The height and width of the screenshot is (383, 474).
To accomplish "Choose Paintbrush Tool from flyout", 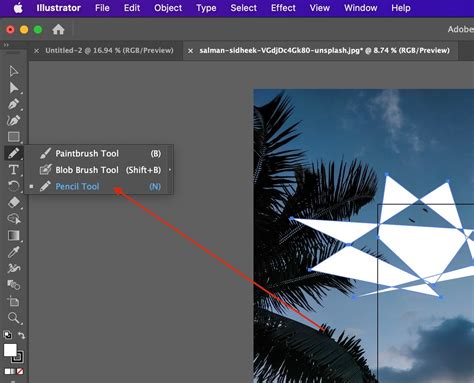I will pos(99,153).
